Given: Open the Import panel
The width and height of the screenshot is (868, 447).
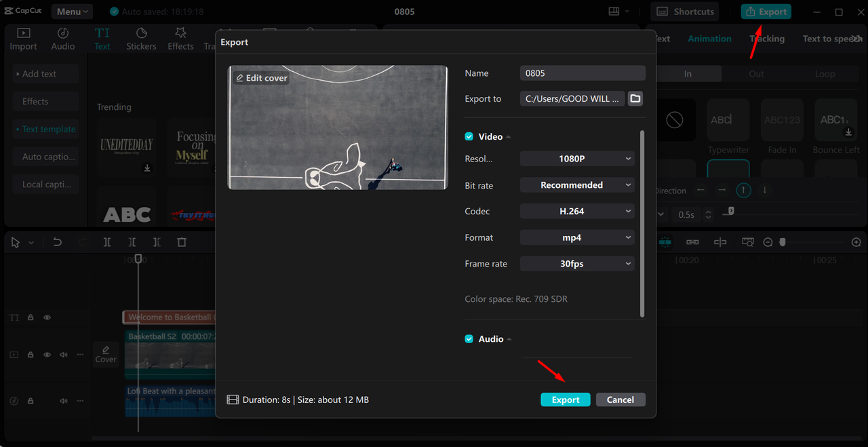Looking at the screenshot, I should click(x=23, y=39).
